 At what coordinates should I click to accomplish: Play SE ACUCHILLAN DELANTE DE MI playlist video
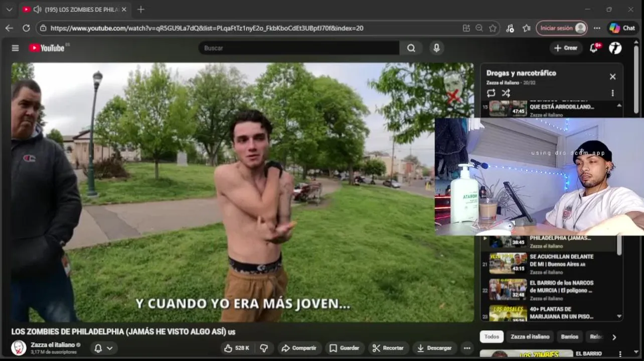click(x=550, y=264)
